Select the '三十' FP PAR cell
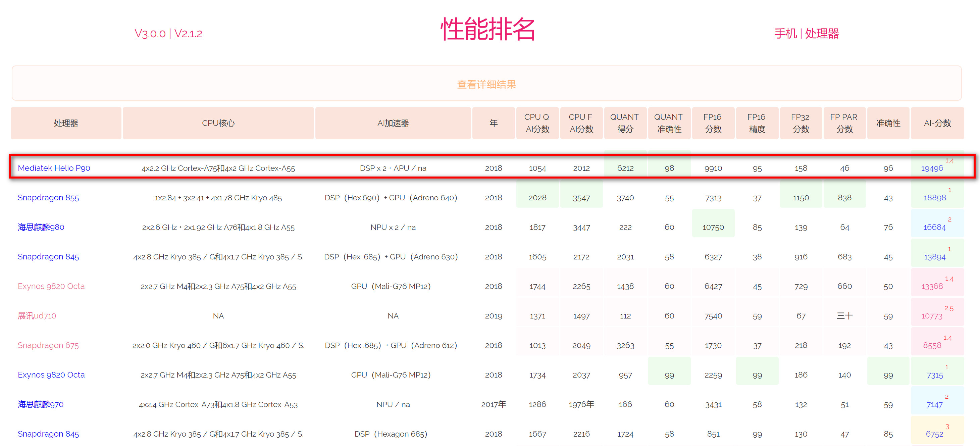This screenshot has height=446, width=980. 844,316
